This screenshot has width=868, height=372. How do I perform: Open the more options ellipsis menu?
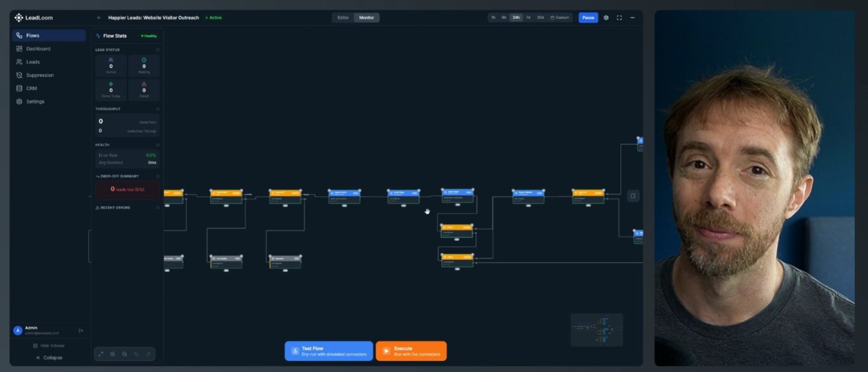[x=632, y=18]
